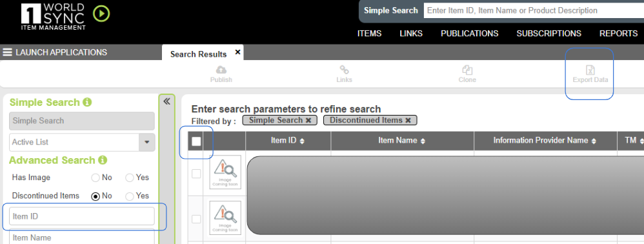The height and width of the screenshot is (244, 644).
Task: Collapse the search side panel
Action: 166,101
